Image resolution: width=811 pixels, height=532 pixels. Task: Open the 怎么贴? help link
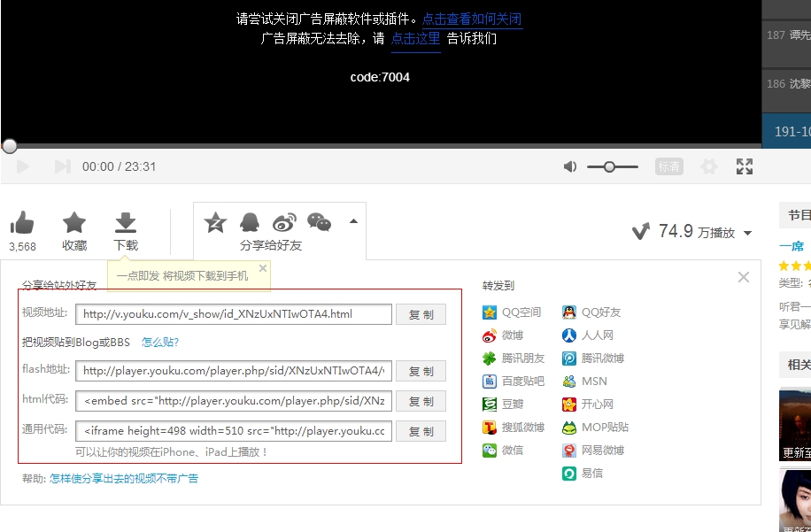[x=160, y=343]
